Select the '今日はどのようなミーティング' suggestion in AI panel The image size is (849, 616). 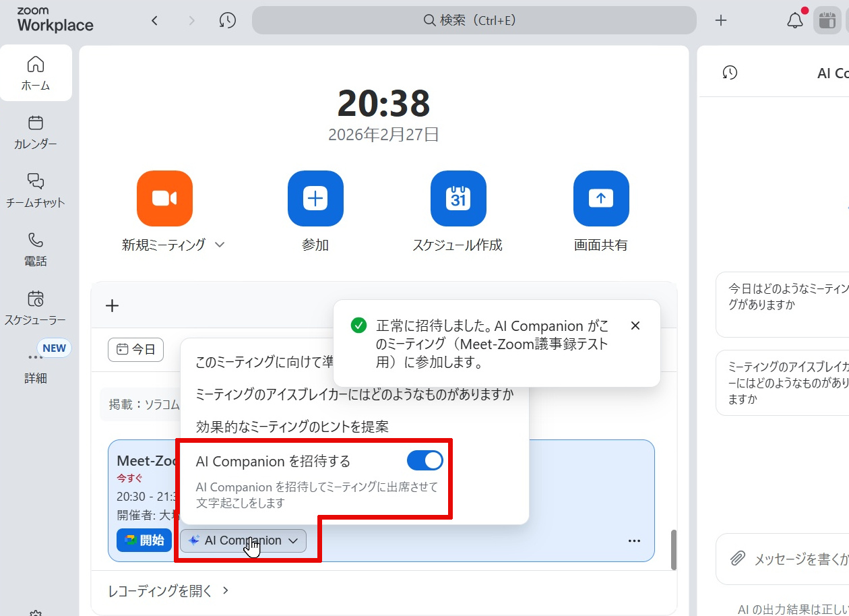783,305
